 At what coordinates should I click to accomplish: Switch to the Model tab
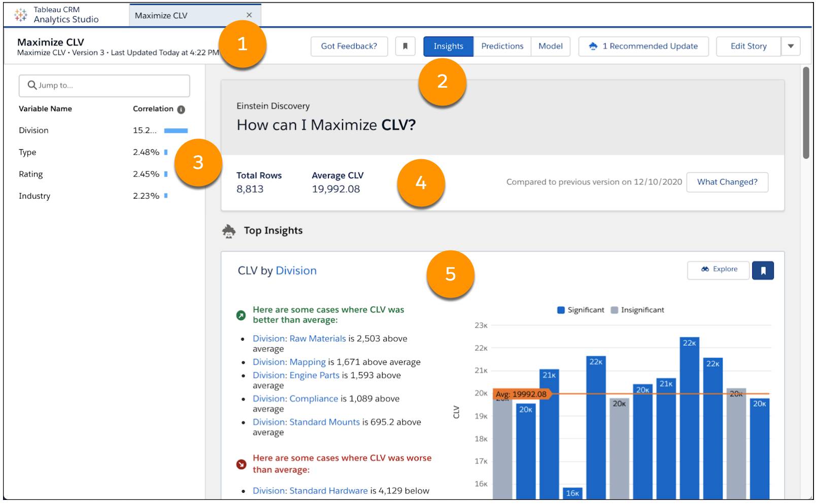(x=551, y=46)
